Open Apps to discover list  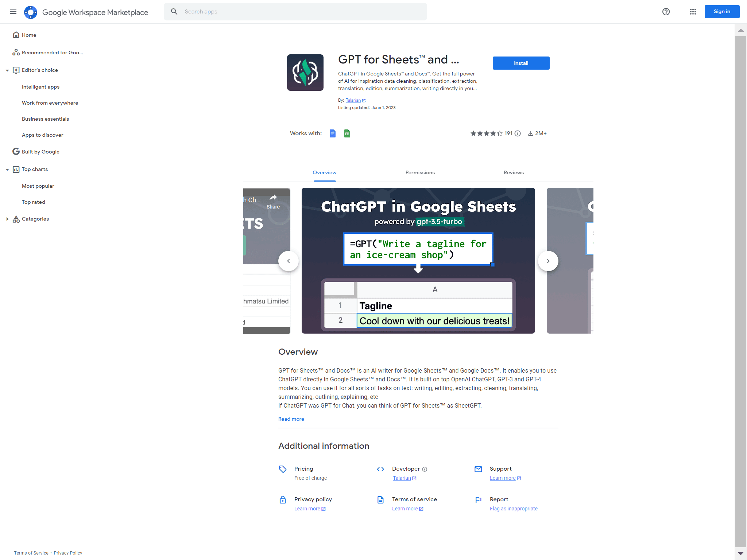[42, 135]
